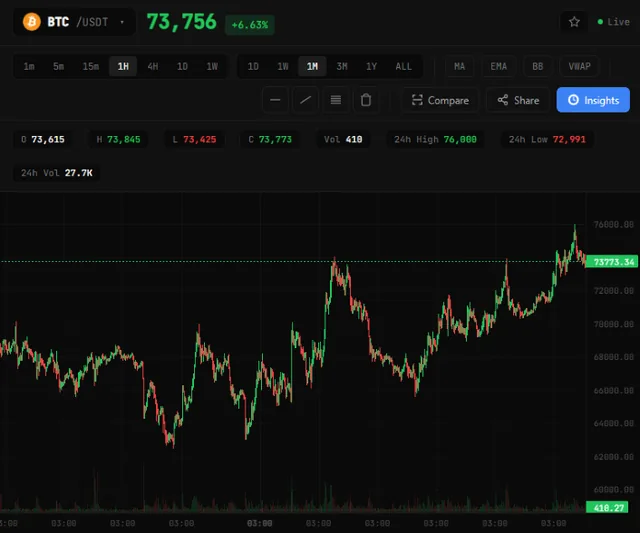Open the BTC/USDT pair selector dropdown
Image resolution: width=640 pixels, height=533 pixels.
point(74,22)
